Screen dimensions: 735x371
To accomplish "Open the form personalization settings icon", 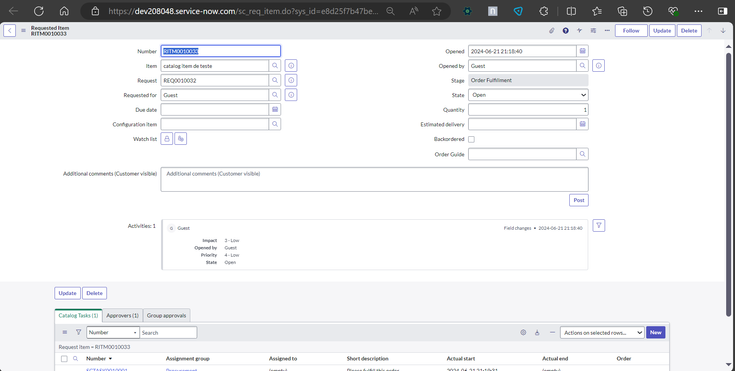I will 593,30.
